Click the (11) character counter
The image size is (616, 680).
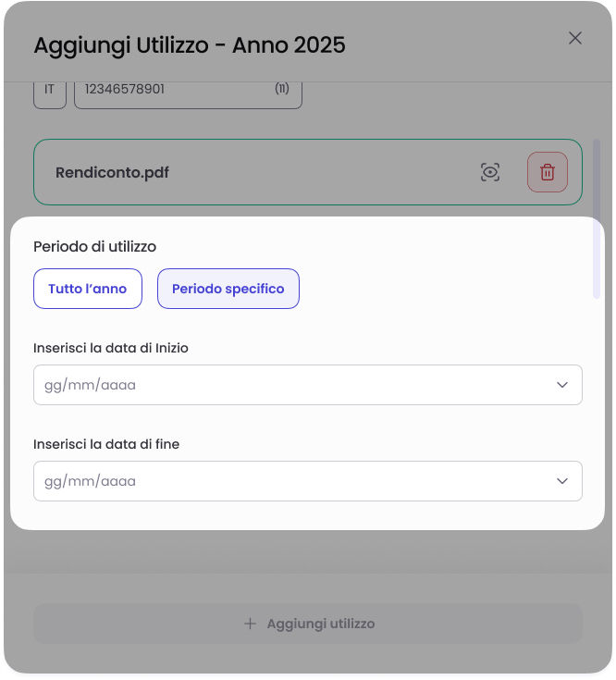(282, 90)
